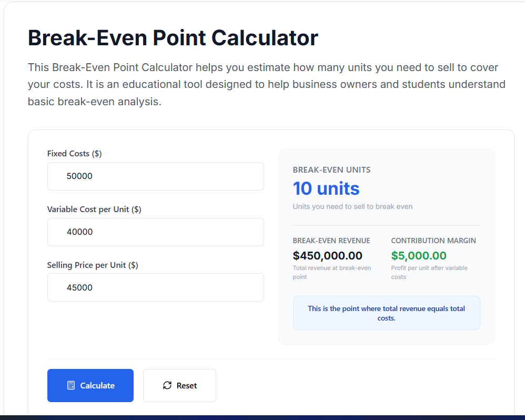This screenshot has width=525, height=420.
Task: Click the Fixed Costs ($) input field
Action: [155, 176]
